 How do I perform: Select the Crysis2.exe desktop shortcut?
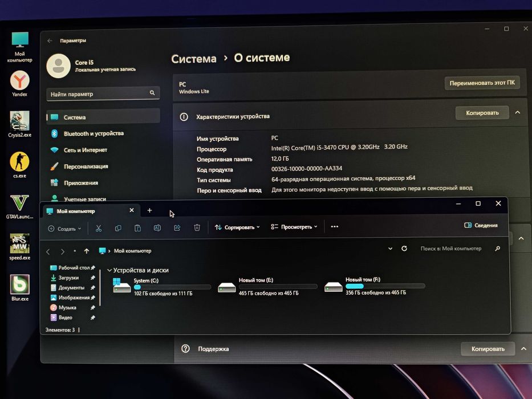pos(20,124)
